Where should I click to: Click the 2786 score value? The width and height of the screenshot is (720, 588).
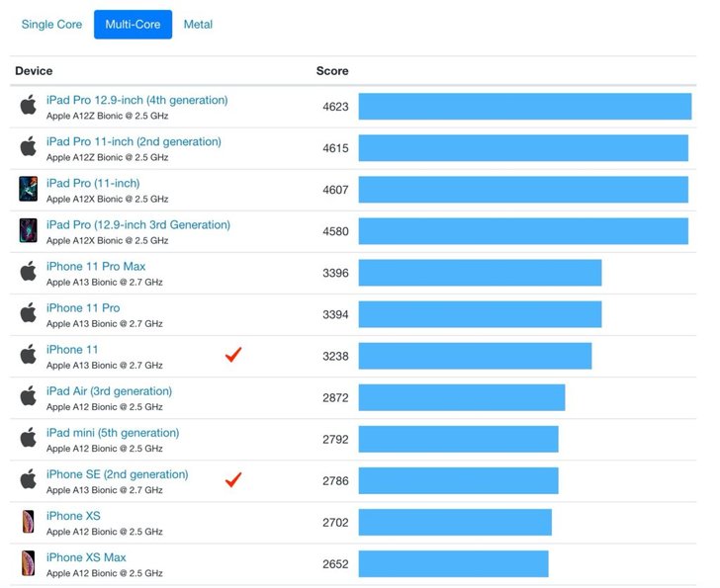[x=335, y=481]
